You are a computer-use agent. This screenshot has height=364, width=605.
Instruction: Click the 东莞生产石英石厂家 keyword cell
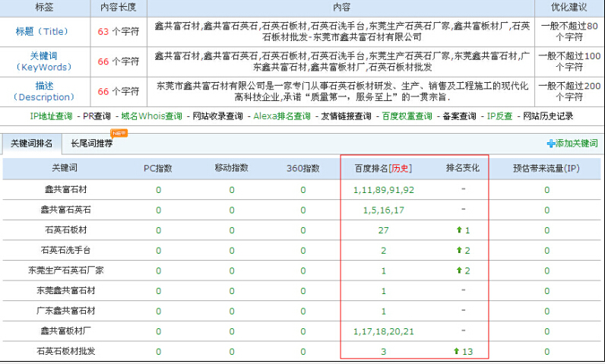pyautogui.click(x=65, y=270)
